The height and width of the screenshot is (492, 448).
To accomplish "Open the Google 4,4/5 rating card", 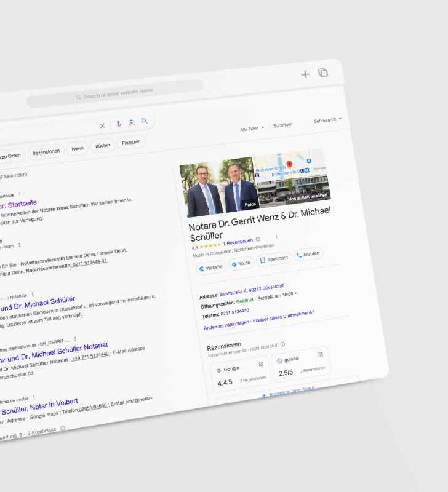I will (x=241, y=374).
